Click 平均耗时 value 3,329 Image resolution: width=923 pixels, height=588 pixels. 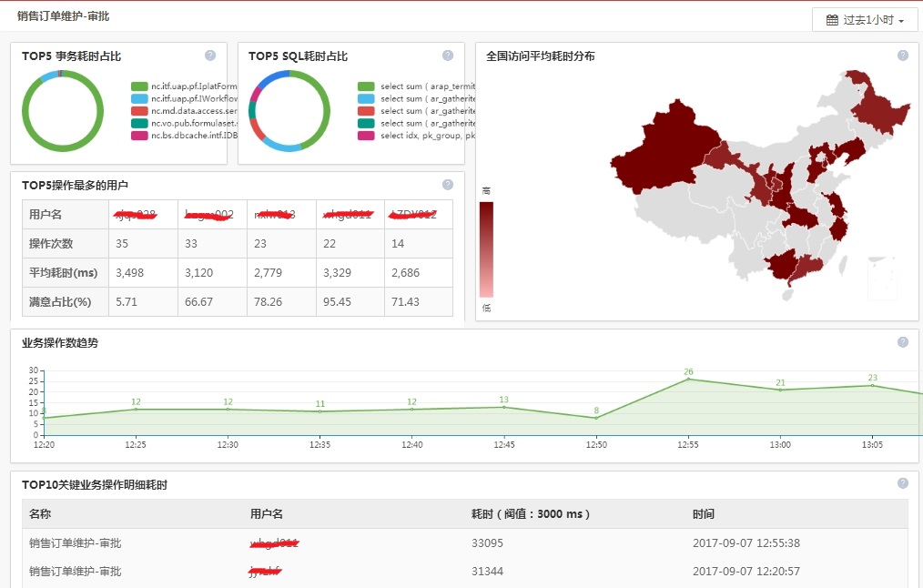tap(338, 272)
